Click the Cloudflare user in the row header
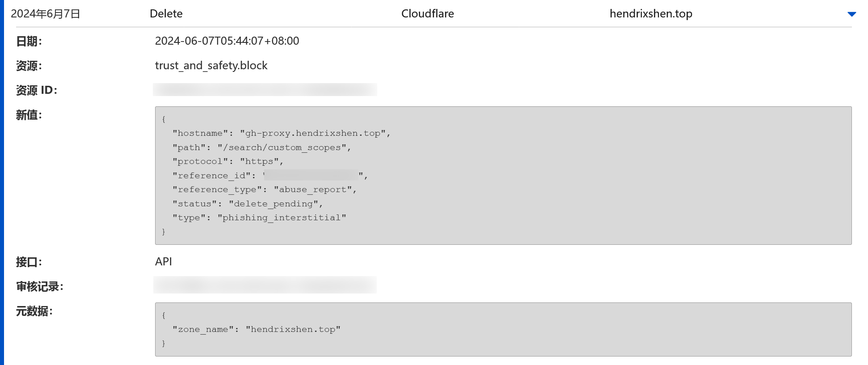Screen dimensions: 868x365 pos(427,14)
